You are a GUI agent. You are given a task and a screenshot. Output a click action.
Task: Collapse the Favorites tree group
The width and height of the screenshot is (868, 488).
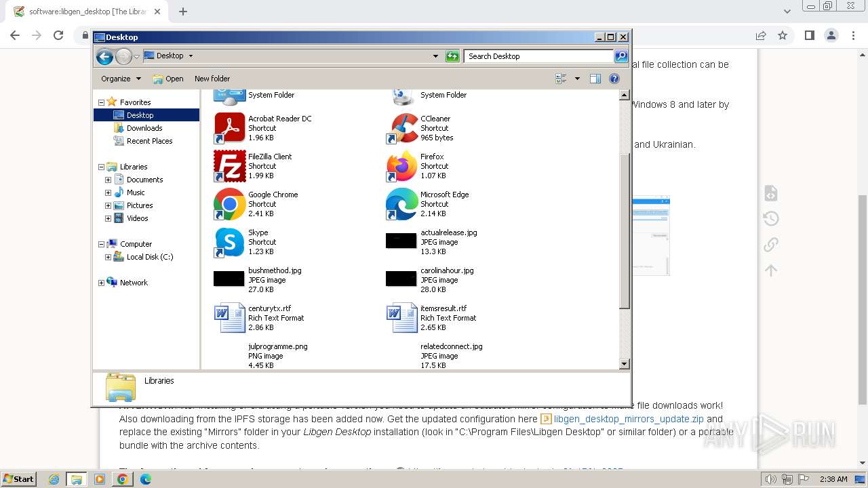pyautogui.click(x=101, y=102)
